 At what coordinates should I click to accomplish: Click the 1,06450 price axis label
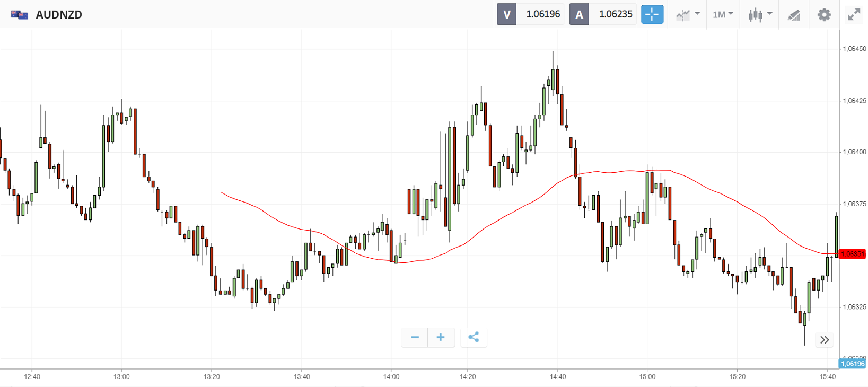pyautogui.click(x=854, y=49)
